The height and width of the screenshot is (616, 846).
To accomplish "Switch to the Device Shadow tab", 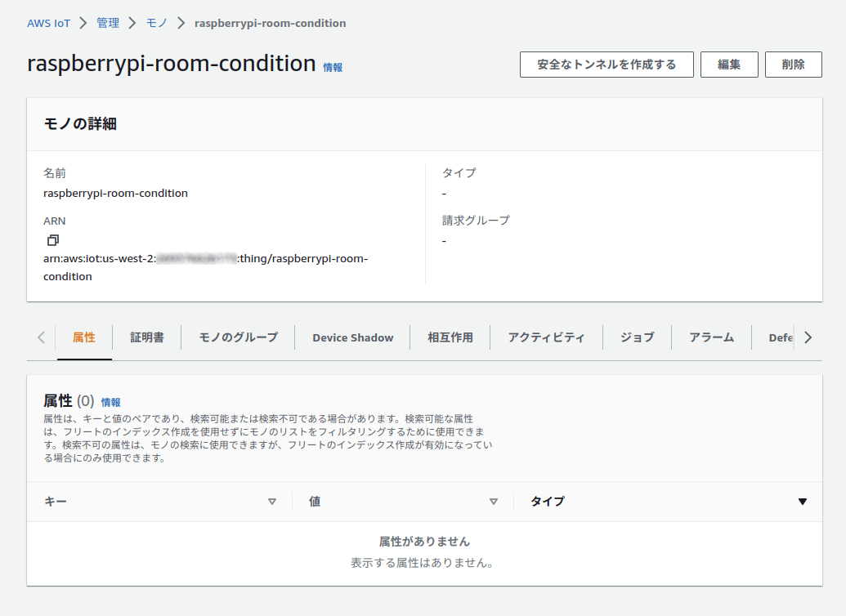I will pyautogui.click(x=353, y=337).
